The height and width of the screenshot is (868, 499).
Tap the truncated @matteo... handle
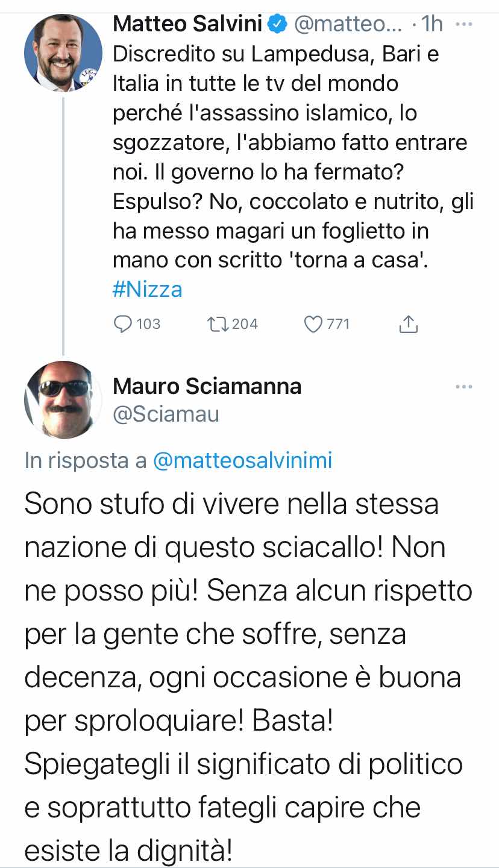pos(347,25)
